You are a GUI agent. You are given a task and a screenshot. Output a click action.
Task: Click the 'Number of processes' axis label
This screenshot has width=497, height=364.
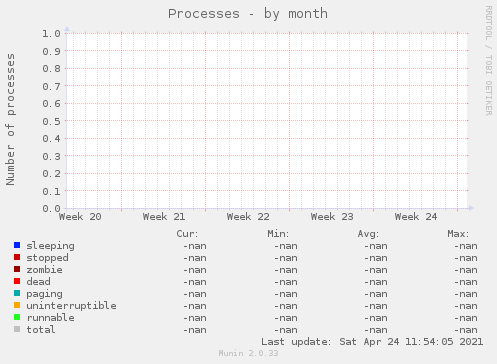(x=10, y=119)
